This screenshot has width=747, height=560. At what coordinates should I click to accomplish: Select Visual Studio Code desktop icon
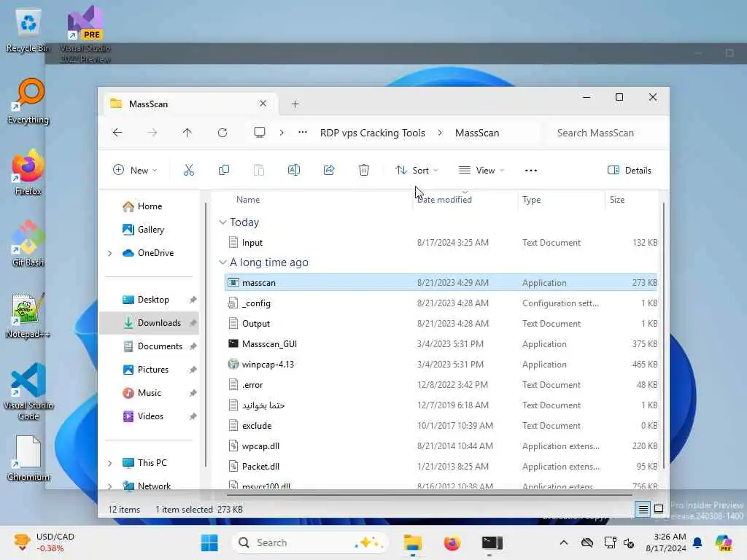[x=28, y=392]
